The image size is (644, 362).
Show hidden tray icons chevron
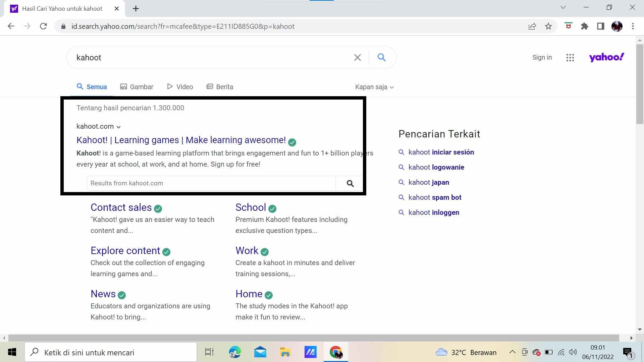tap(512, 352)
